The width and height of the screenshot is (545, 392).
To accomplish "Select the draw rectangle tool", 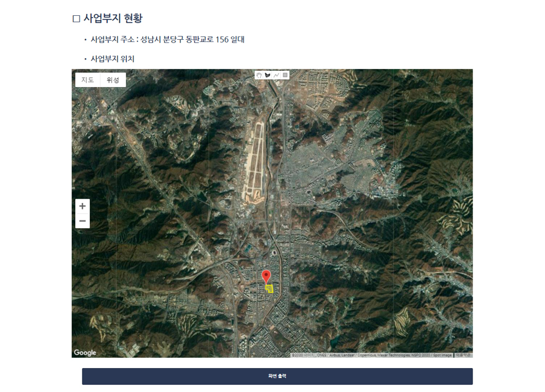I will pyautogui.click(x=285, y=75).
